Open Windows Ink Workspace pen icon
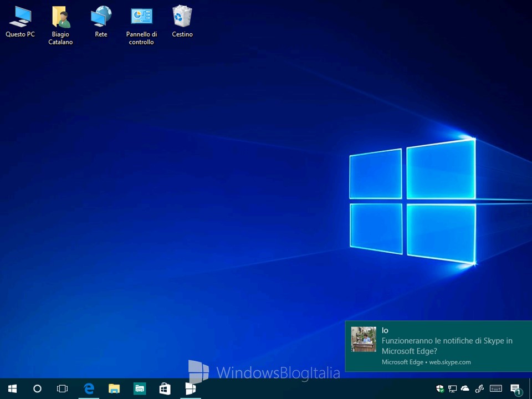532x399 pixels. (479, 389)
